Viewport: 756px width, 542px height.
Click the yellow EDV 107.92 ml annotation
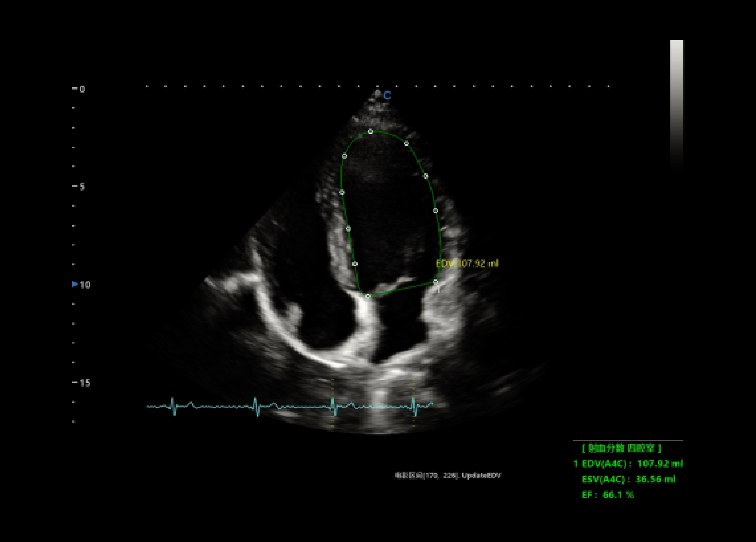click(467, 263)
